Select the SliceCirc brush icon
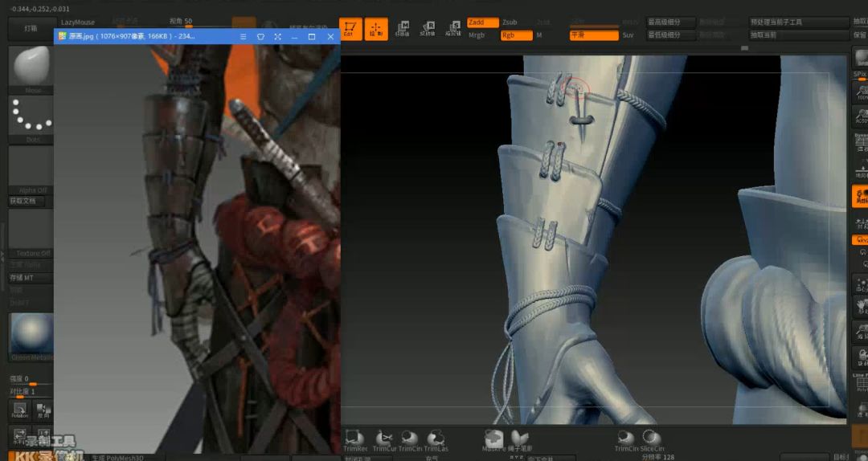 (x=652, y=441)
